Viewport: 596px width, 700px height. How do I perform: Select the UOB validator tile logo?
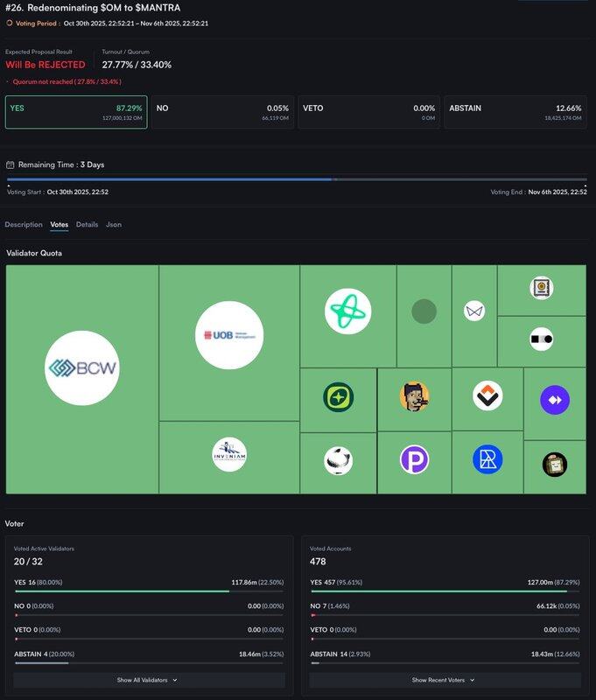click(229, 335)
